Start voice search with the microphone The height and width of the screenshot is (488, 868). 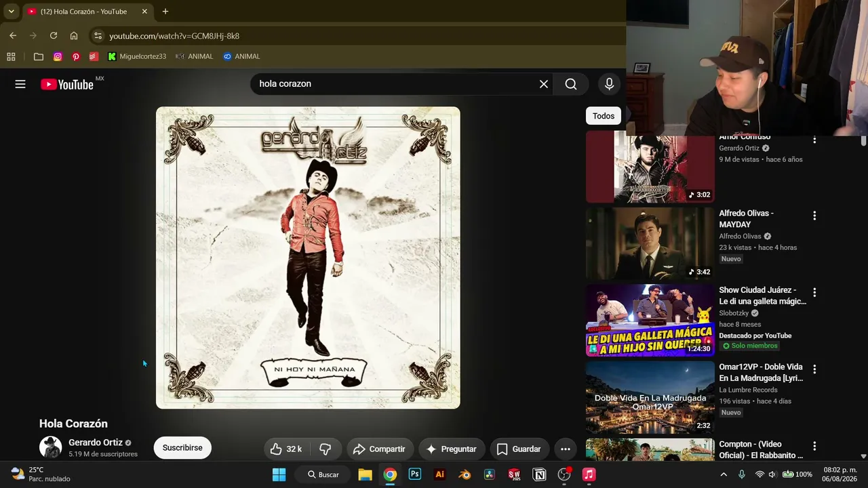point(609,84)
